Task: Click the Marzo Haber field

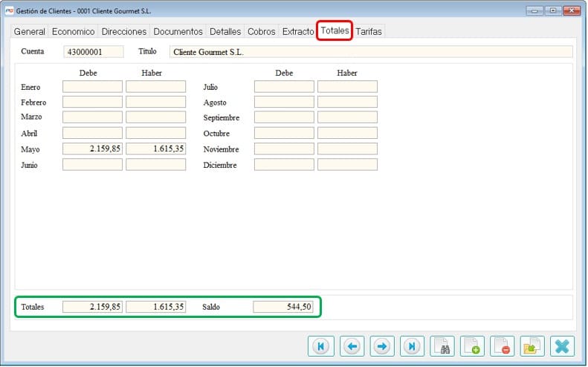Action: [x=155, y=117]
